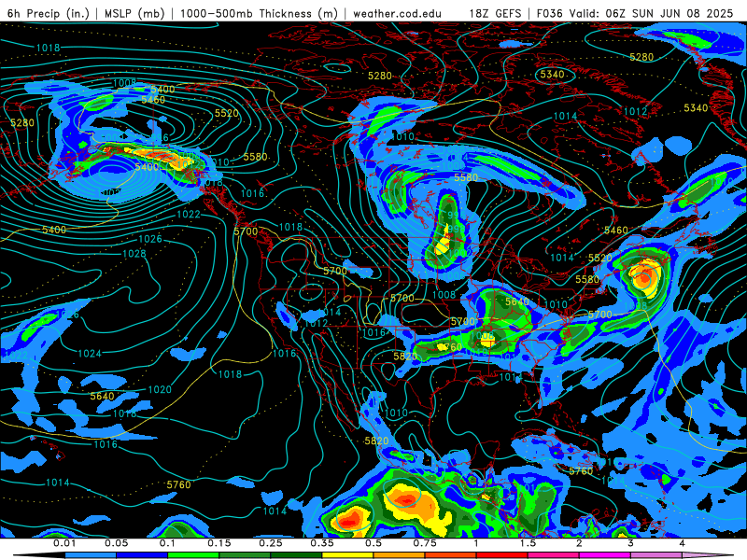The image size is (747, 560).
Task: Select the light blue 0.01–0.05 legend swatch
Action: 91,555
